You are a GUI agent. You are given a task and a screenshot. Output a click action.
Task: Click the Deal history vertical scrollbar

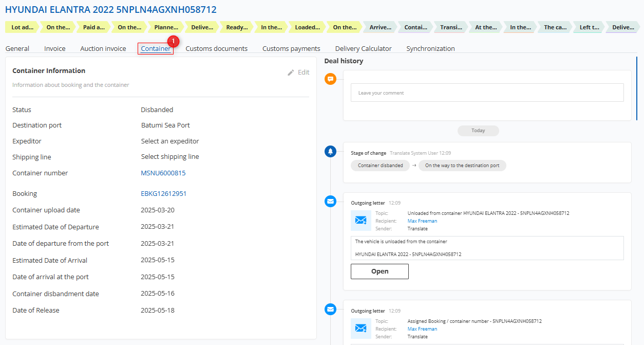click(x=637, y=88)
